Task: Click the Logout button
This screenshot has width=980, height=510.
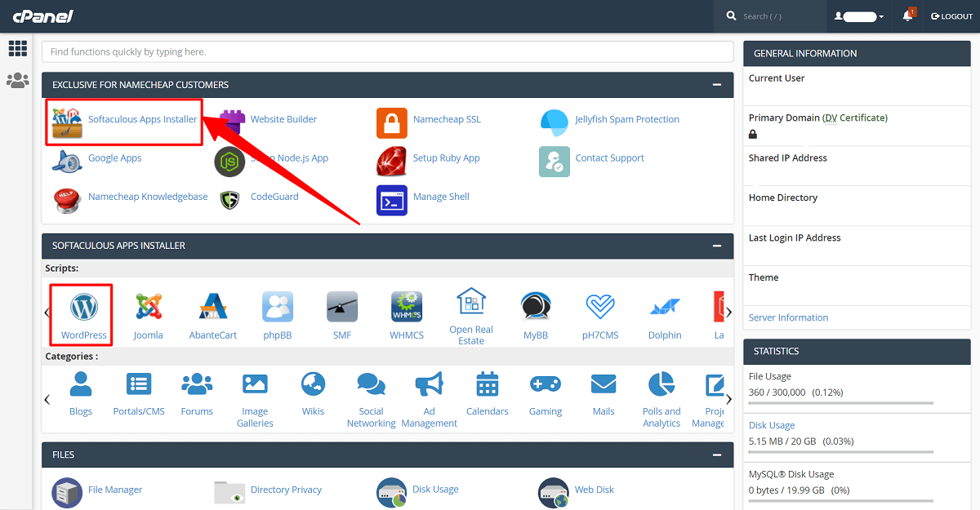Action: [952, 16]
